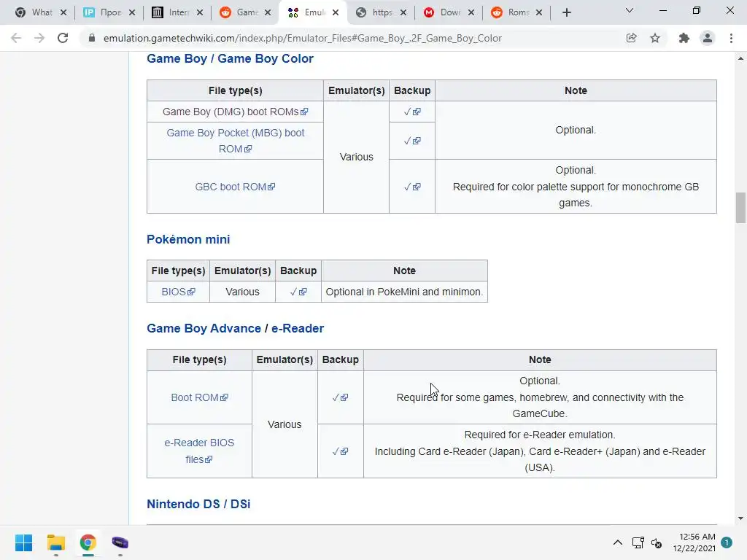Close the 'Roms' tab
747x560 pixels.
[539, 12]
